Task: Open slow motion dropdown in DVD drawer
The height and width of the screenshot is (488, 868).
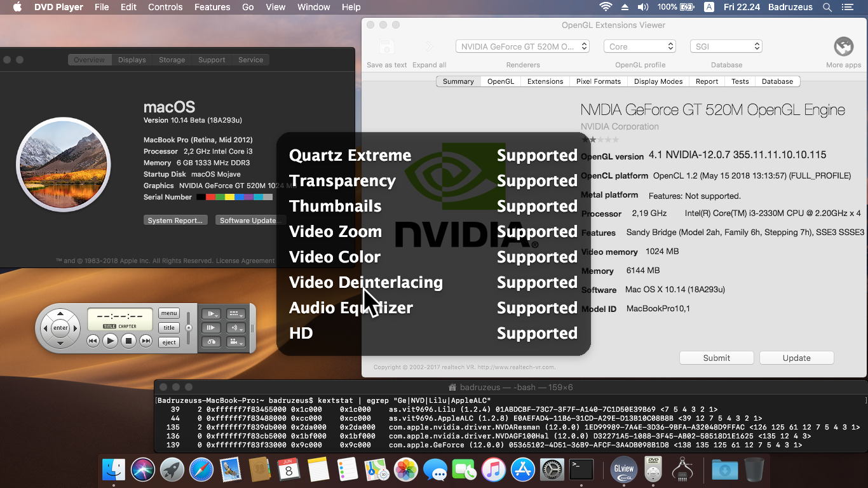Action: click(210, 314)
